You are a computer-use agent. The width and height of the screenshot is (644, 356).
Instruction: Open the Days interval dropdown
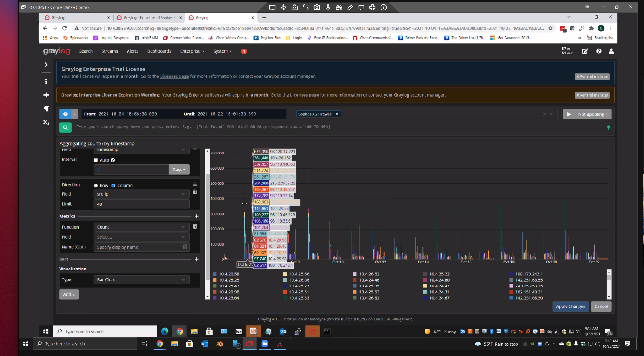179,170
